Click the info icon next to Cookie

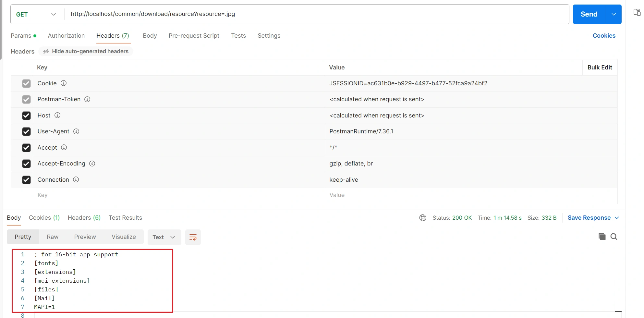coord(64,83)
